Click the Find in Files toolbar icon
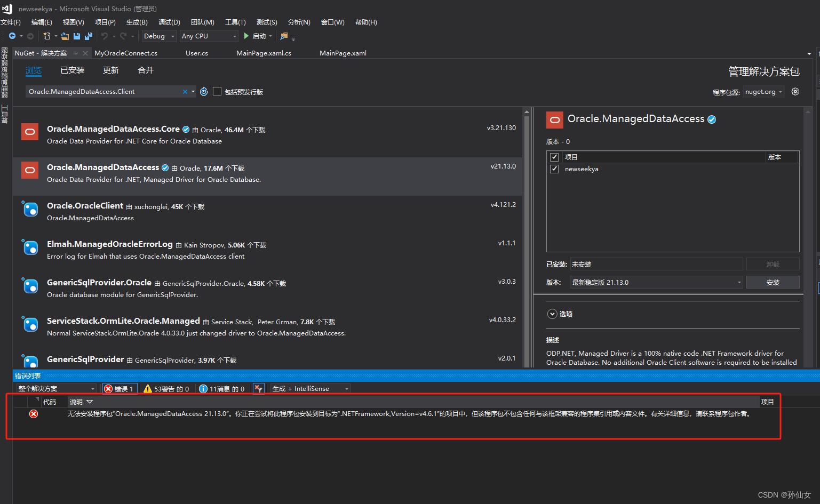The width and height of the screenshot is (820, 504). pyautogui.click(x=284, y=36)
